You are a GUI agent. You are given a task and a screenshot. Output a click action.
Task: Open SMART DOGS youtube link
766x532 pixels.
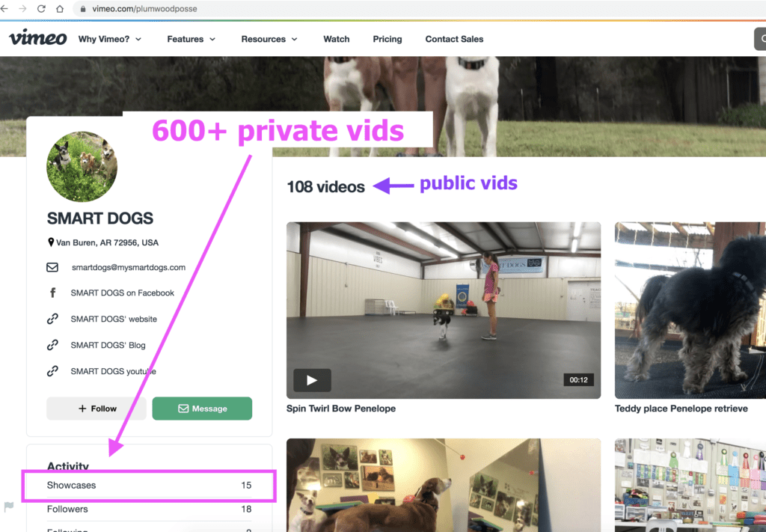pos(114,371)
